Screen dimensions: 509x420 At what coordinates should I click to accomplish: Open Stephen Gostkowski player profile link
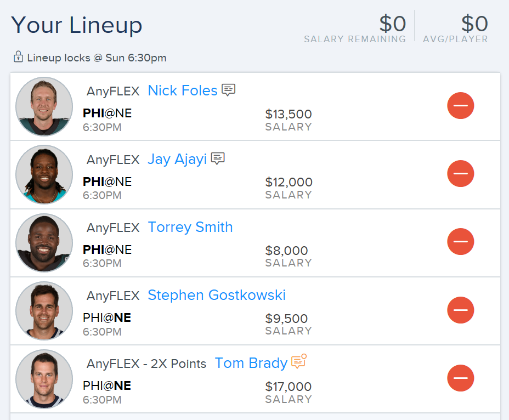point(217,295)
